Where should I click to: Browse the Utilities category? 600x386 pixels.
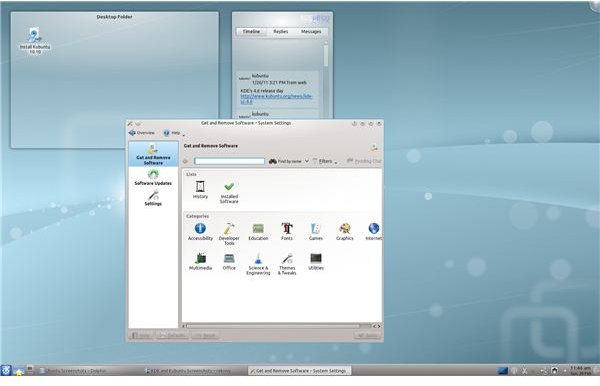point(316,261)
